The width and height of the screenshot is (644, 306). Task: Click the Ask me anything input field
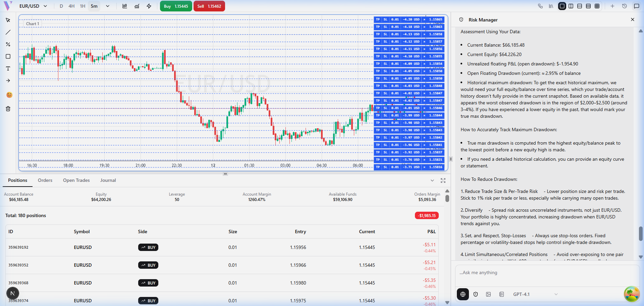click(x=547, y=273)
